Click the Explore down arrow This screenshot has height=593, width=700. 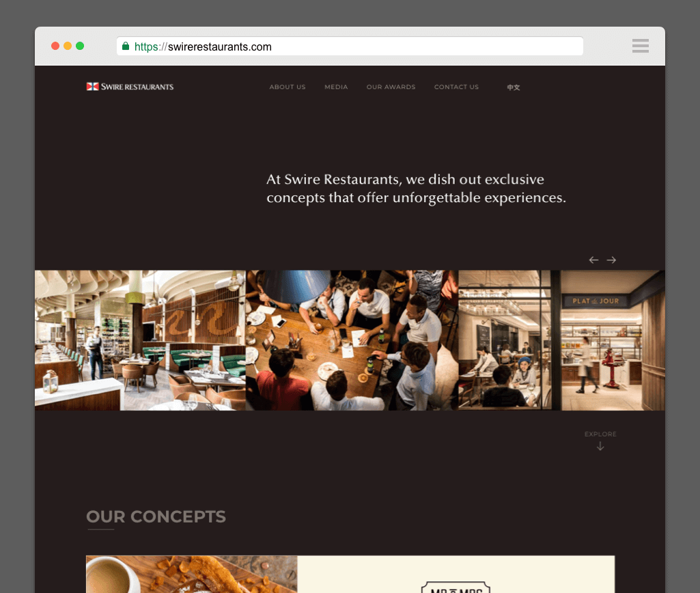pyautogui.click(x=600, y=445)
